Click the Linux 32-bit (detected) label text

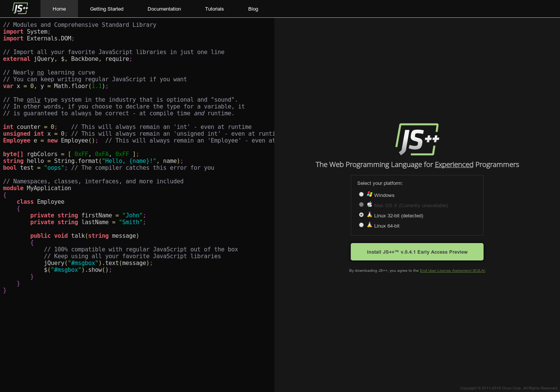(x=398, y=215)
